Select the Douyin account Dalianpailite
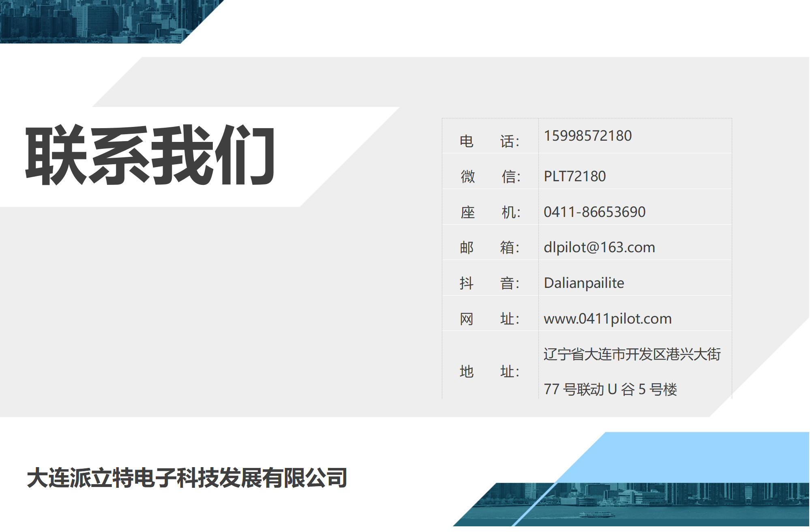 [583, 283]
